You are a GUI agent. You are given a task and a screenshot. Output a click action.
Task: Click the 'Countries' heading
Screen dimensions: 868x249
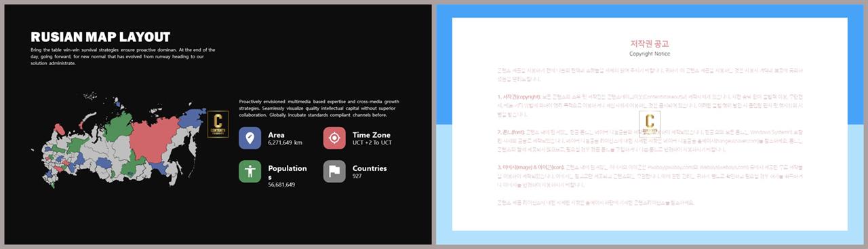point(370,168)
